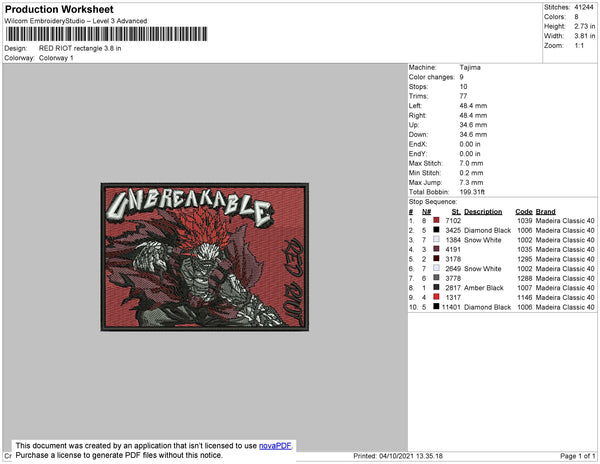The height and width of the screenshot is (464, 600).
Task: Click the 'Brand' column header
Action: point(545,212)
